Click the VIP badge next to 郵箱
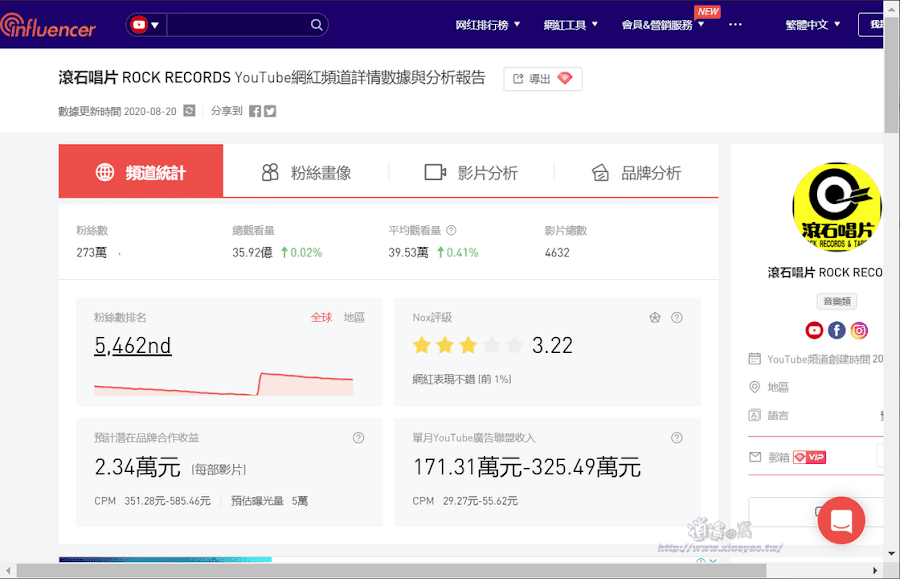Screen dimensions: 900x579 pyautogui.click(x=809, y=457)
